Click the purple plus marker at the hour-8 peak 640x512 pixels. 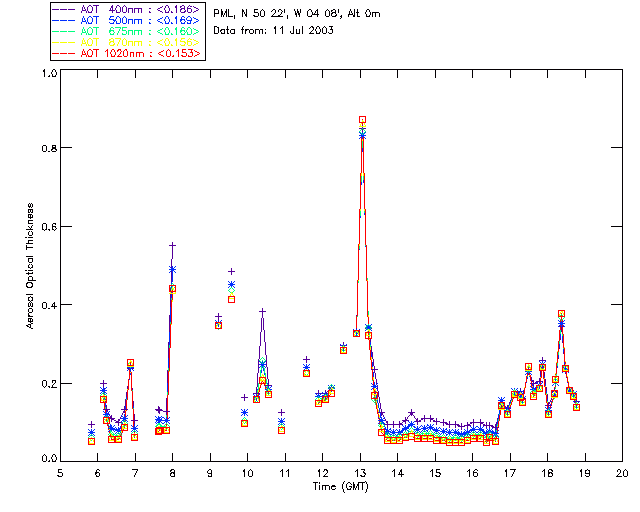(x=173, y=245)
